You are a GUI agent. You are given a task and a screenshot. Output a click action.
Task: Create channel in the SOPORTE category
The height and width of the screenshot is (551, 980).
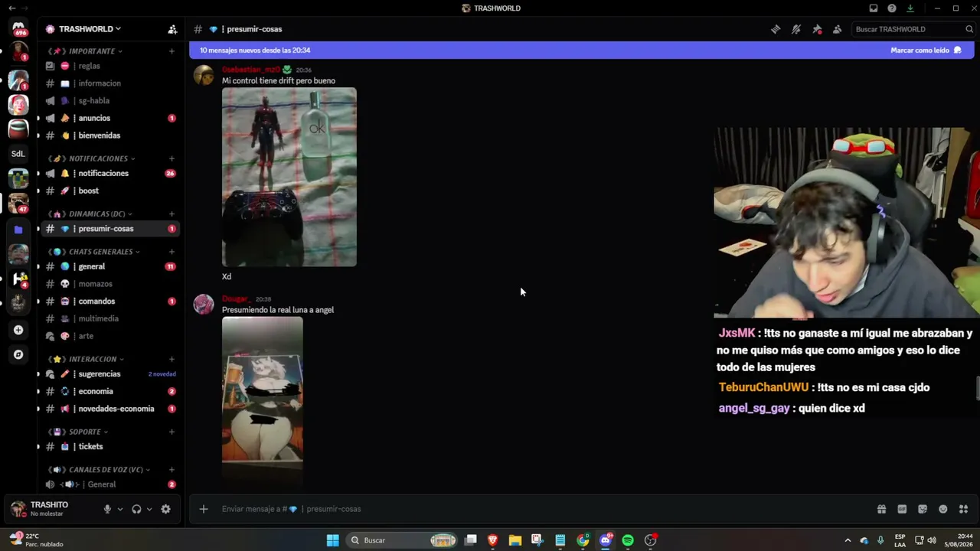pyautogui.click(x=171, y=432)
